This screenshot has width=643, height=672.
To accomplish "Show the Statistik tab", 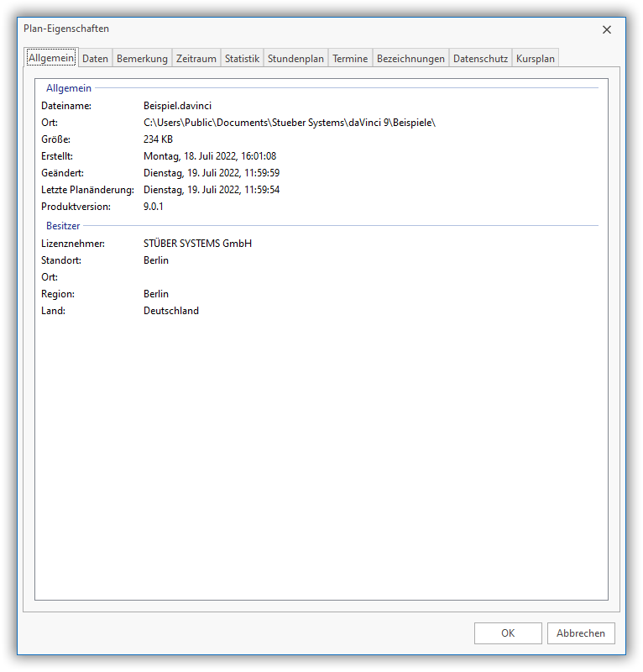I will [x=242, y=59].
